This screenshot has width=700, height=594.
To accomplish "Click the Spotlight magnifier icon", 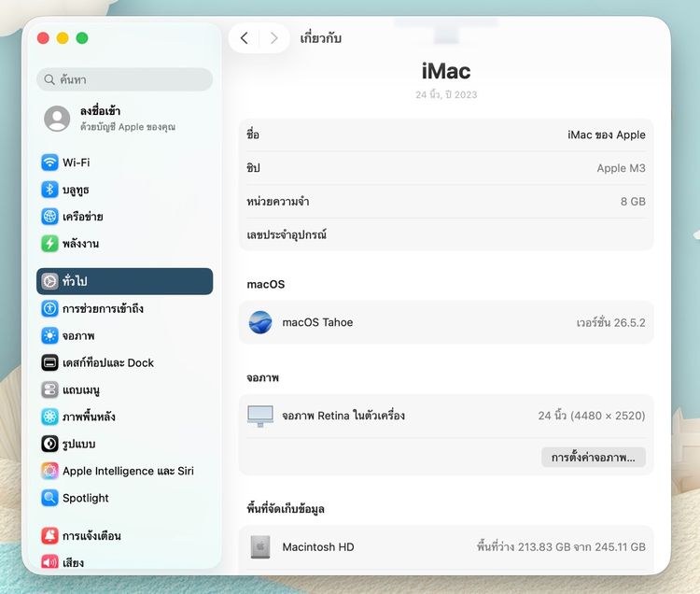I will coord(49,498).
